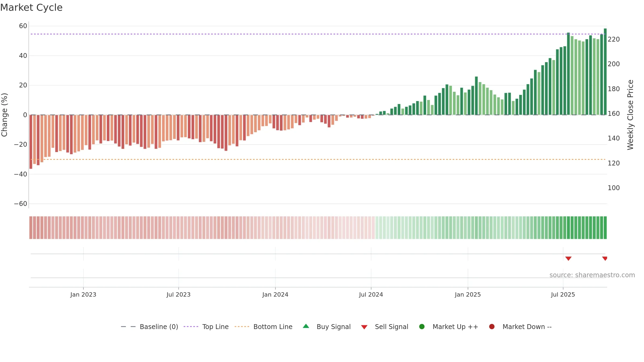Click the Jul 2025 x-axis label
The image size is (644, 362).
[563, 295]
